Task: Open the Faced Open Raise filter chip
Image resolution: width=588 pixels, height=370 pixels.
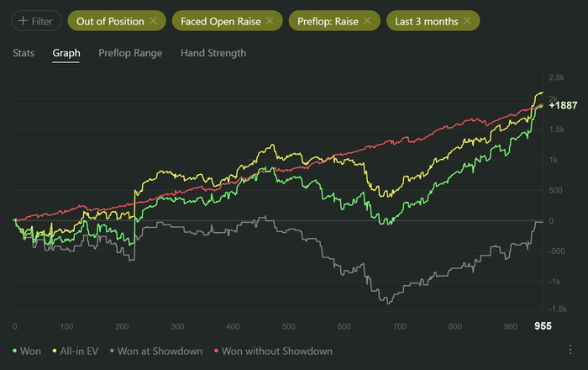Action: [x=220, y=21]
